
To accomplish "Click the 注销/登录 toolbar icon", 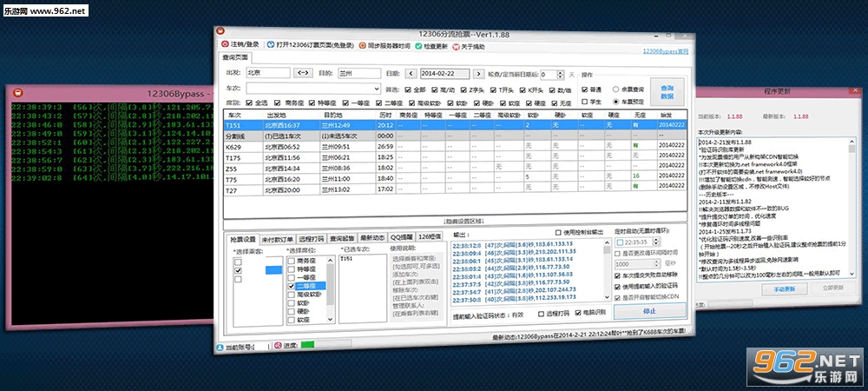I will click(226, 44).
